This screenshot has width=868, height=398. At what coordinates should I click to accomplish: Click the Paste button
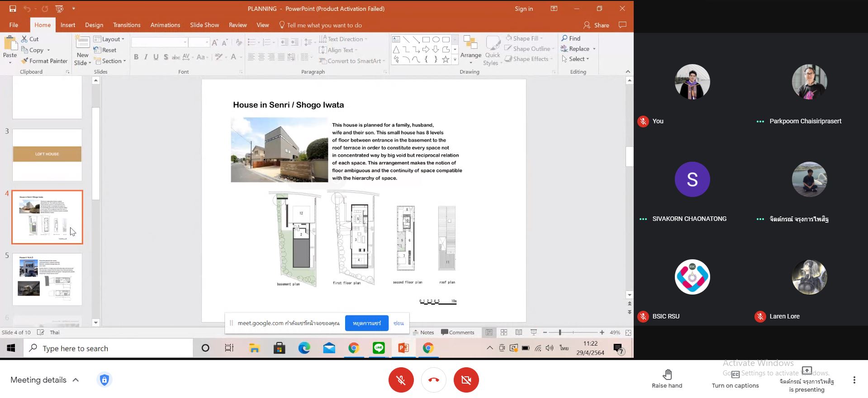click(10, 50)
